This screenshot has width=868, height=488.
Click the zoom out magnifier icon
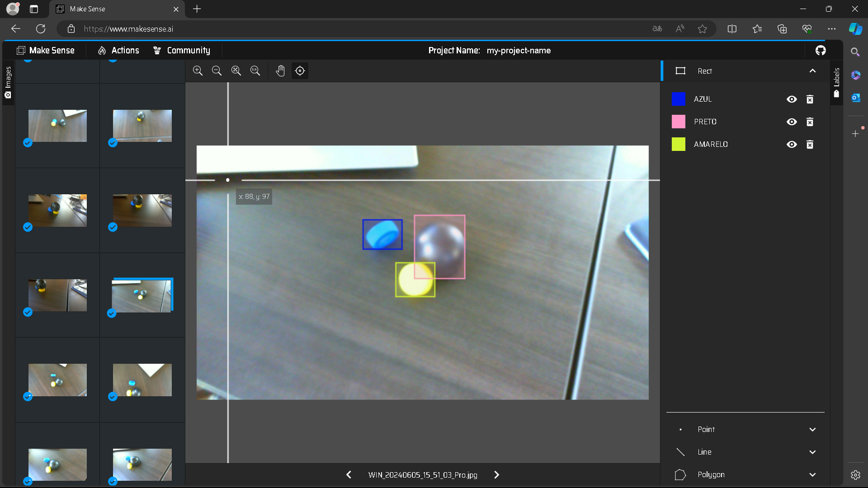217,70
